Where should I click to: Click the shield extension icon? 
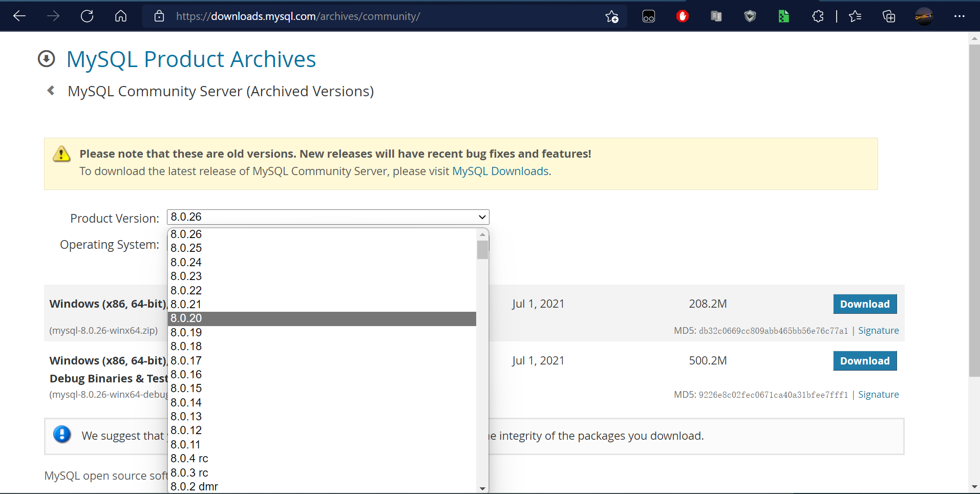pos(750,16)
